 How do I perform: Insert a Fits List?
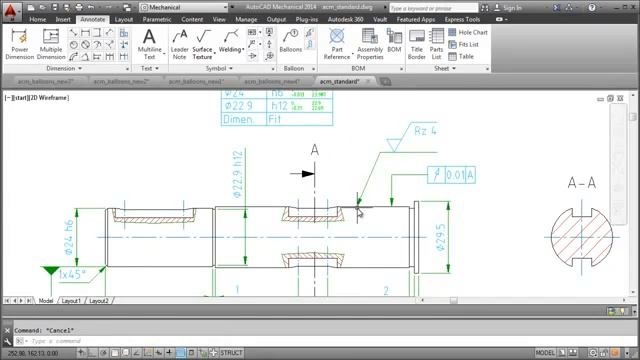[x=463, y=44]
